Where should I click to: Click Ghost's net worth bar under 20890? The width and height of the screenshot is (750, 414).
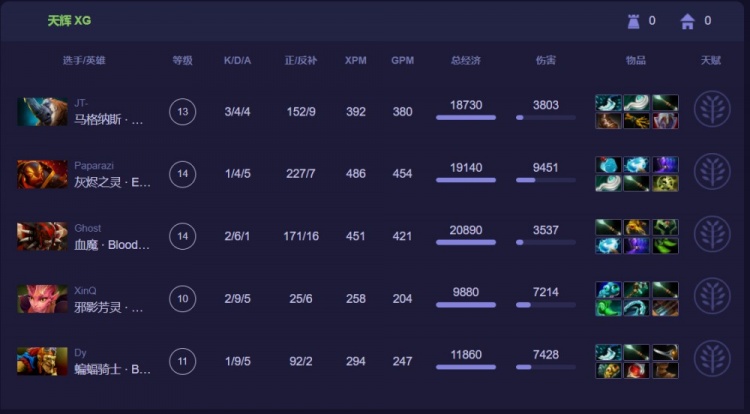pos(466,242)
